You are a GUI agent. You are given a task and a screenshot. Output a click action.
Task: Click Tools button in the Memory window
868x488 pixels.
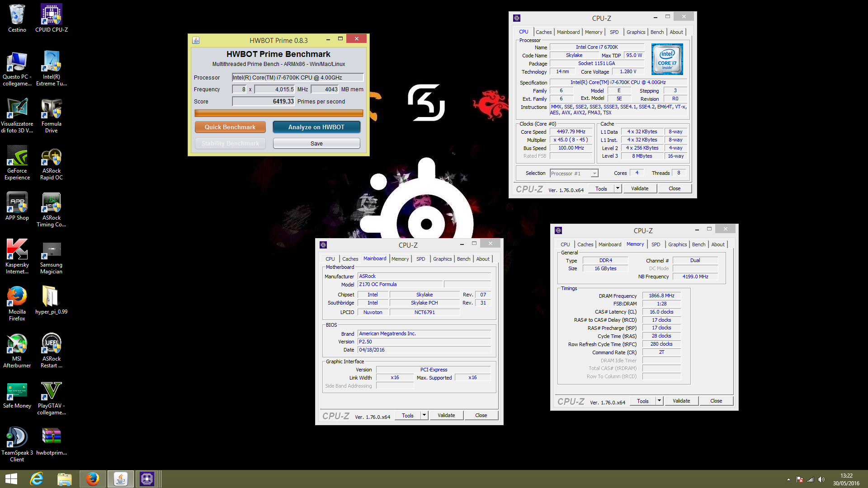tap(642, 401)
